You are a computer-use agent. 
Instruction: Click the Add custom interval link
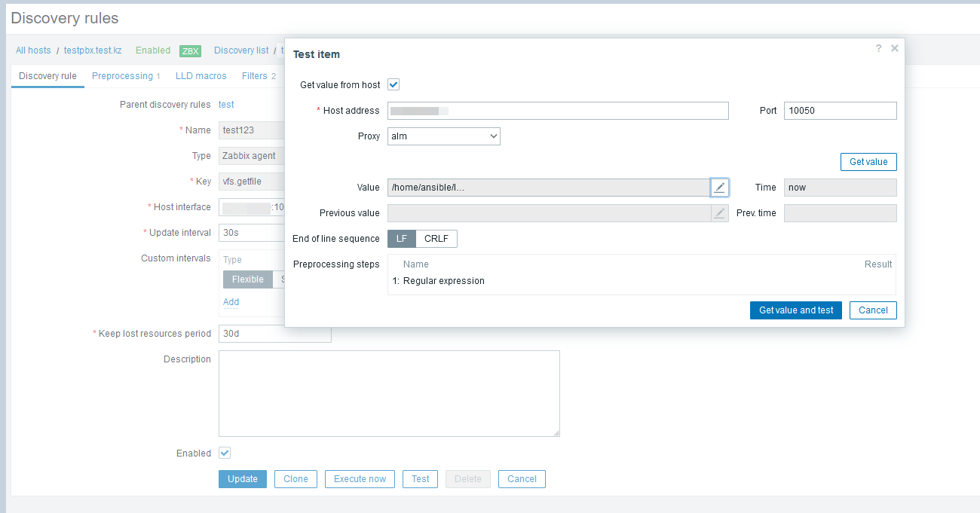[231, 302]
